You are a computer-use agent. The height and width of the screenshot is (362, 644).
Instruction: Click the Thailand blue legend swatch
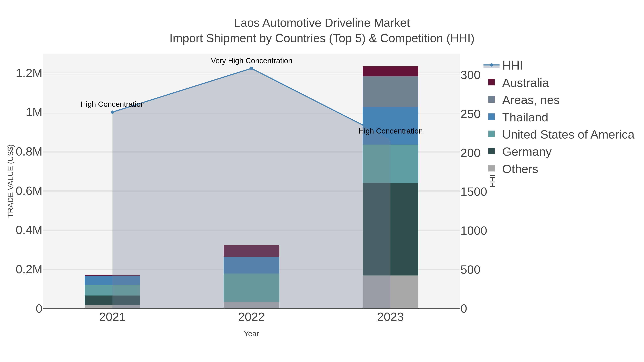click(492, 117)
